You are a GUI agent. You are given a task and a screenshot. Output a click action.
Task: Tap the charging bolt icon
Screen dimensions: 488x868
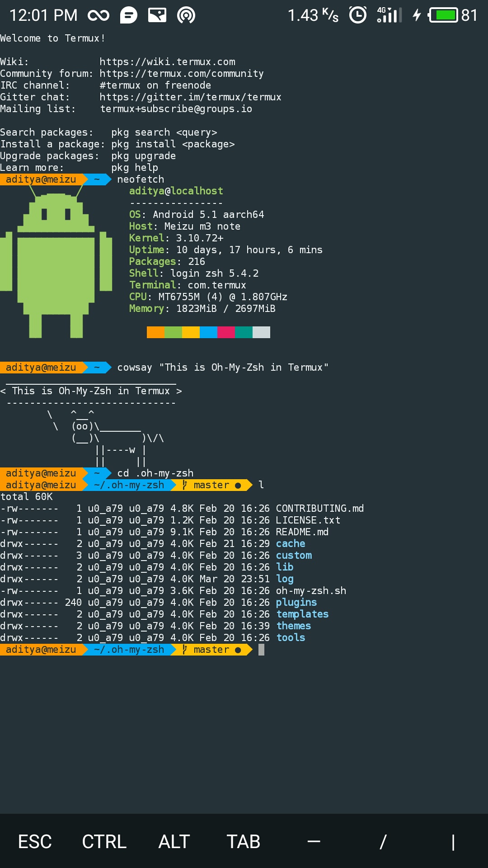pyautogui.click(x=417, y=15)
